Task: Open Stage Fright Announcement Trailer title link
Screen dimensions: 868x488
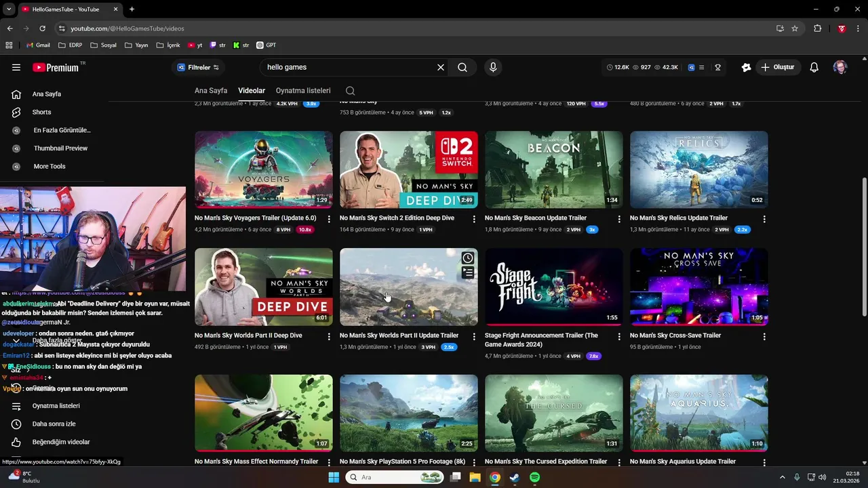Action: tap(541, 340)
